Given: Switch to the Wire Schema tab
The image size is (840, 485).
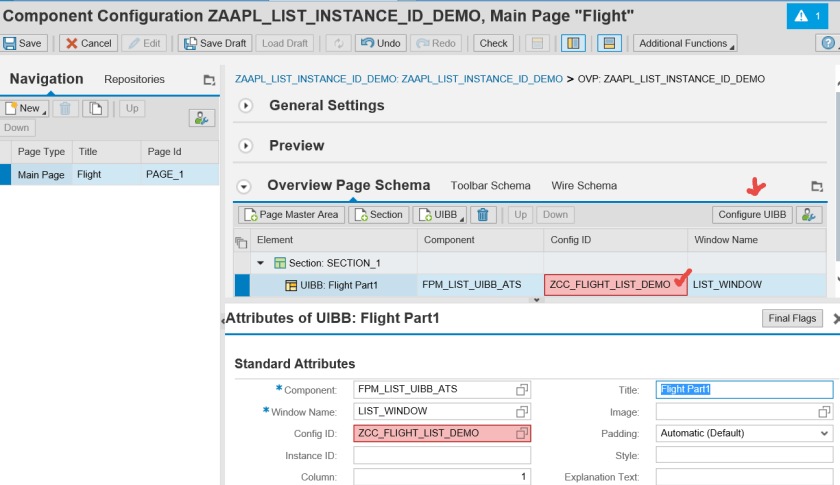Looking at the screenshot, I should tap(584, 186).
